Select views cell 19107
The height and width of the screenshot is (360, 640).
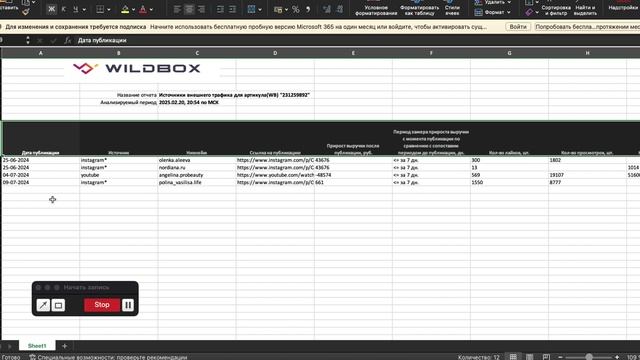587,175
